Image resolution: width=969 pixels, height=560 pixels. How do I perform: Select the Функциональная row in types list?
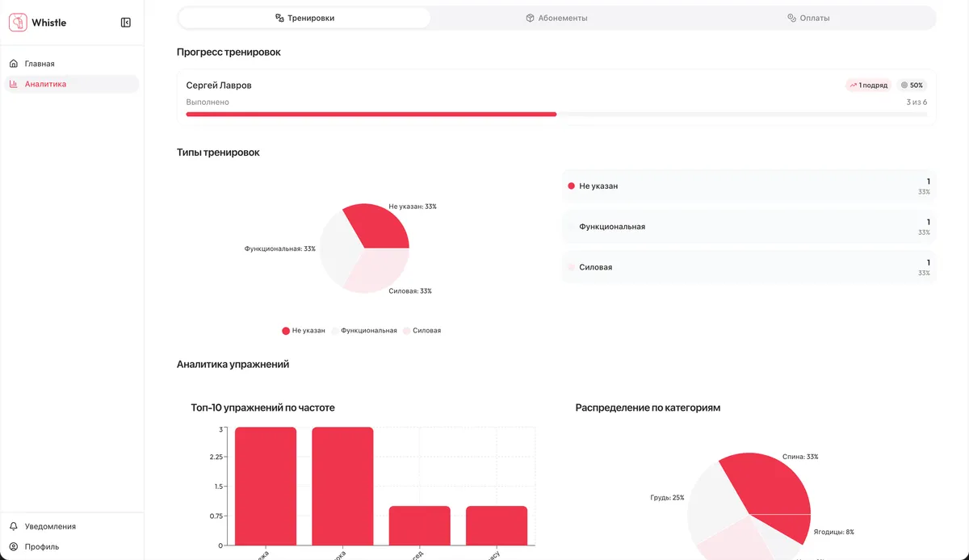tap(749, 227)
